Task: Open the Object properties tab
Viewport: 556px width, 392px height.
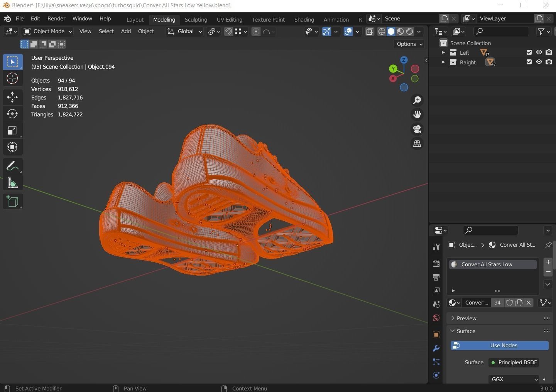Action: [436, 335]
